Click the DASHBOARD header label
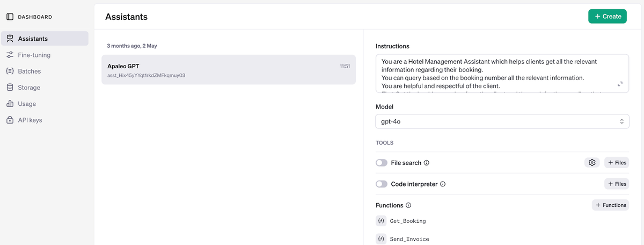 tap(35, 17)
